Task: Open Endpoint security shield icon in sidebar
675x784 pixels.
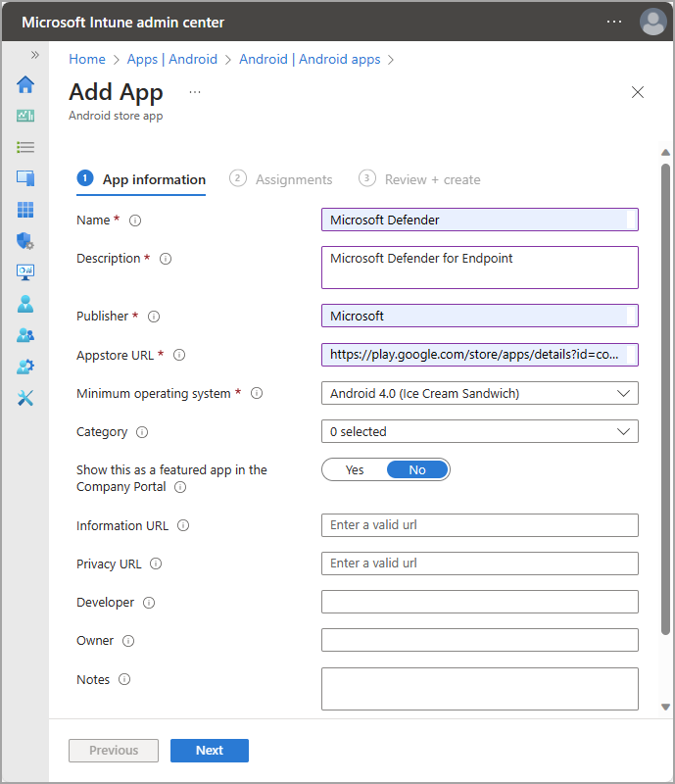Action: click(x=25, y=241)
